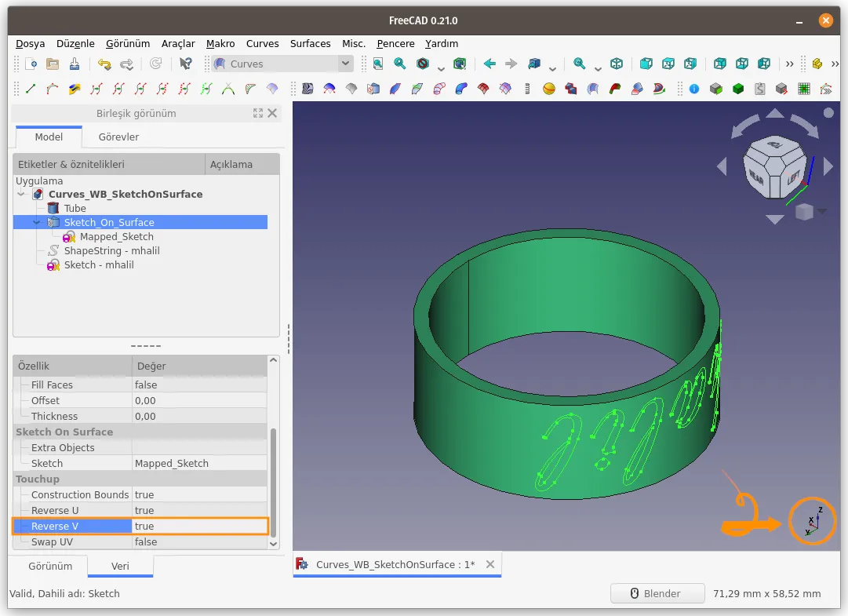Toggle the Swap UV false value
The width and height of the screenshot is (848, 616).
199,541
